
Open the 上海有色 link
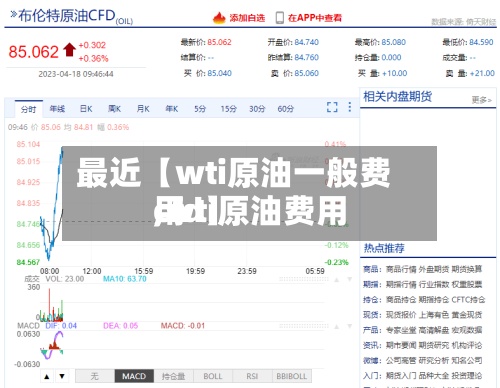tap(434, 315)
